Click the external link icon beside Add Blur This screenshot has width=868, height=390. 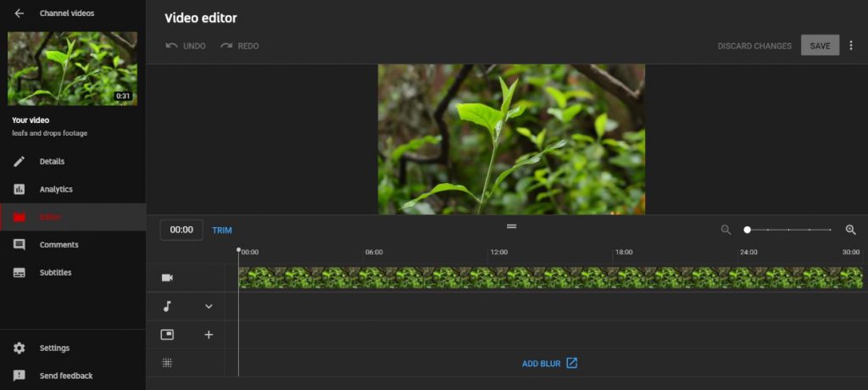(572, 363)
